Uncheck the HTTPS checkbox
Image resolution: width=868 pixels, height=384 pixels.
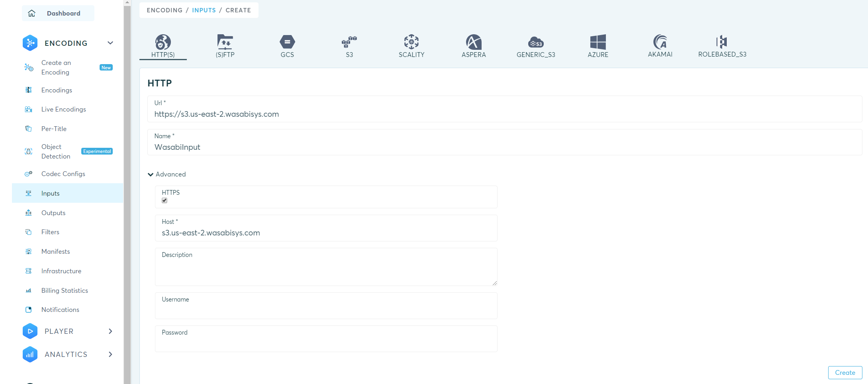click(x=165, y=200)
